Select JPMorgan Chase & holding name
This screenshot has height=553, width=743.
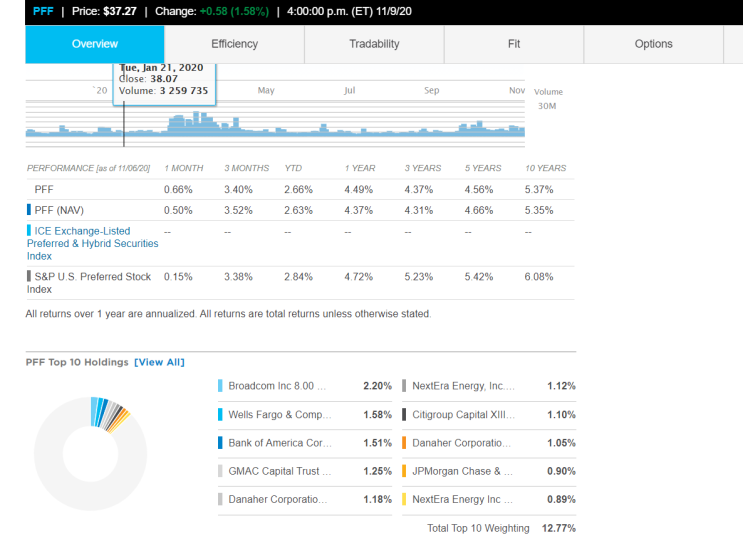click(x=462, y=471)
